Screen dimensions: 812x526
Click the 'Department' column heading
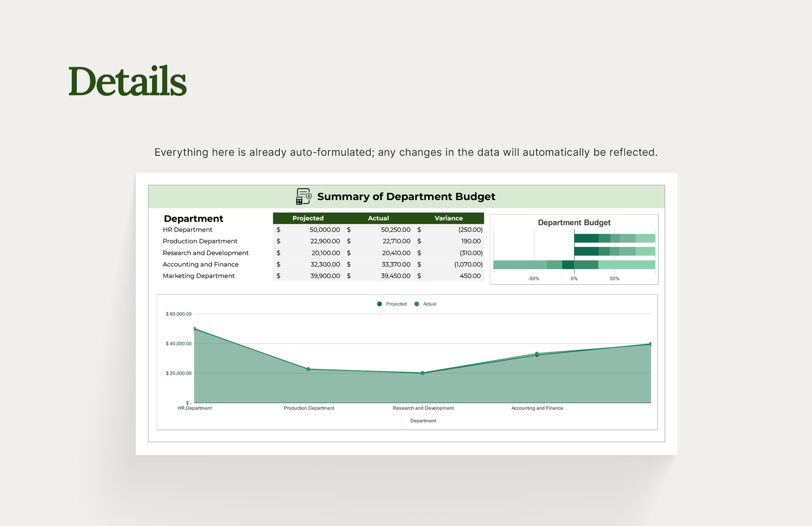[x=193, y=219]
